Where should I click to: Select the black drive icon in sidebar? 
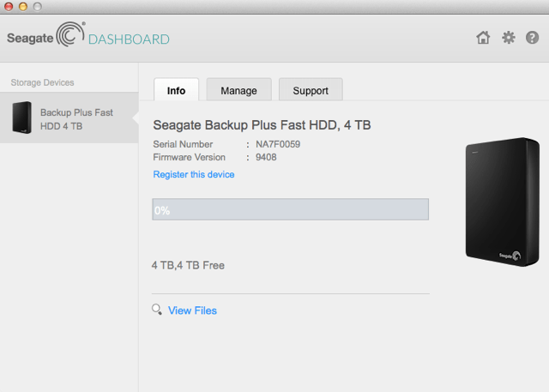(x=21, y=118)
